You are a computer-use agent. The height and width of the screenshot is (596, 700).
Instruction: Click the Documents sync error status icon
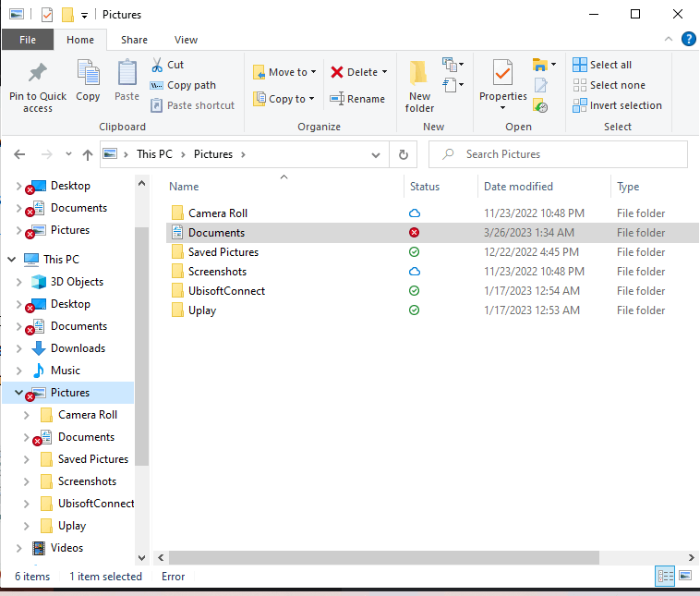(415, 233)
